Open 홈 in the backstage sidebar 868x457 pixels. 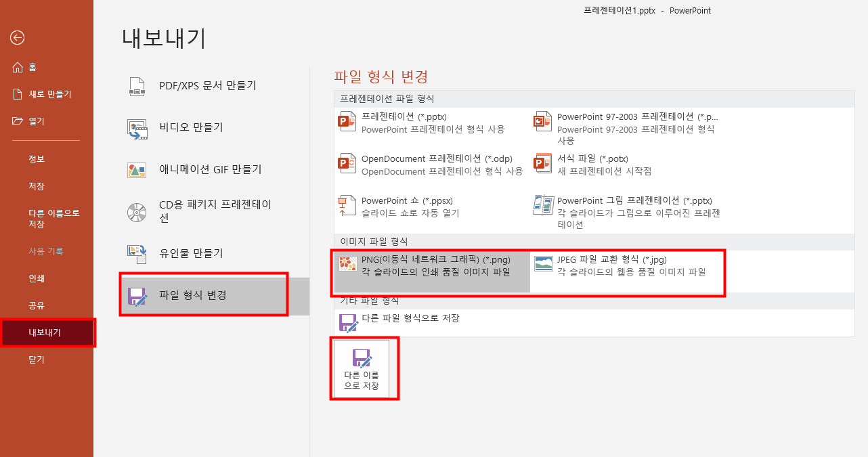click(x=47, y=67)
